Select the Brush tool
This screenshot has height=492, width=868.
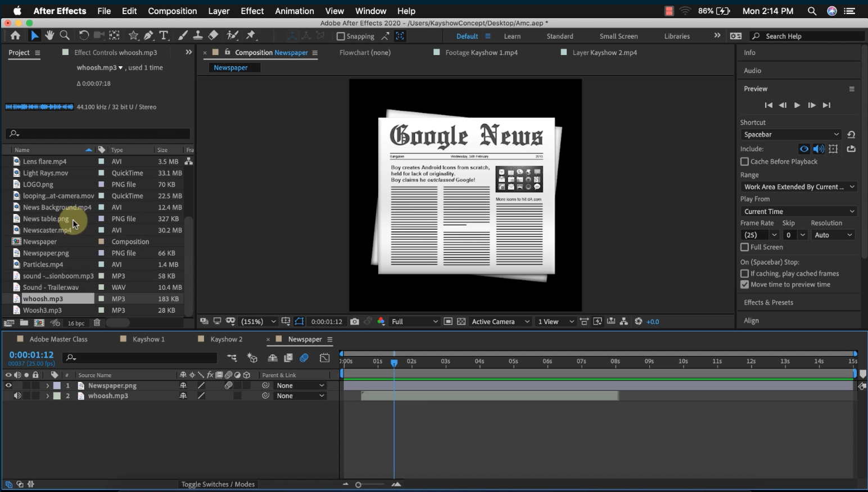183,35
